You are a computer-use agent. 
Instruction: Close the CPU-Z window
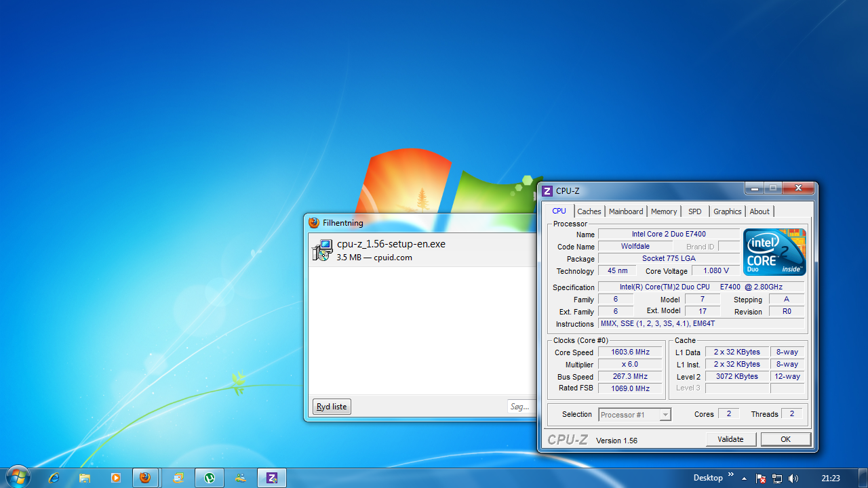[x=798, y=188]
